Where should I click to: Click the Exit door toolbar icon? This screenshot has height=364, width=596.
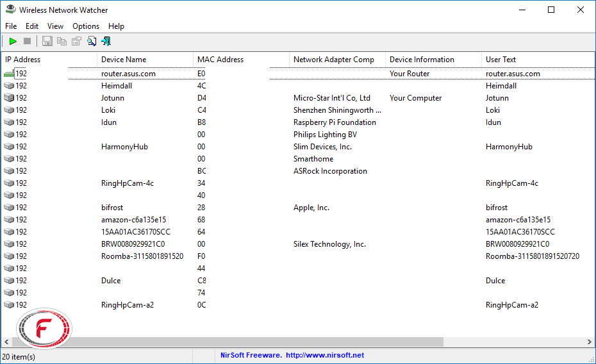[x=106, y=41]
